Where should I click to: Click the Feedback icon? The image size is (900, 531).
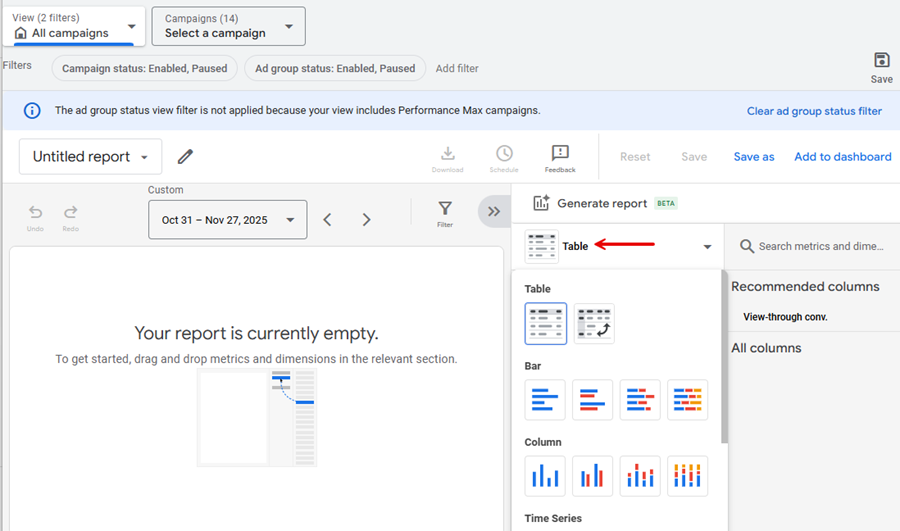tap(560, 157)
